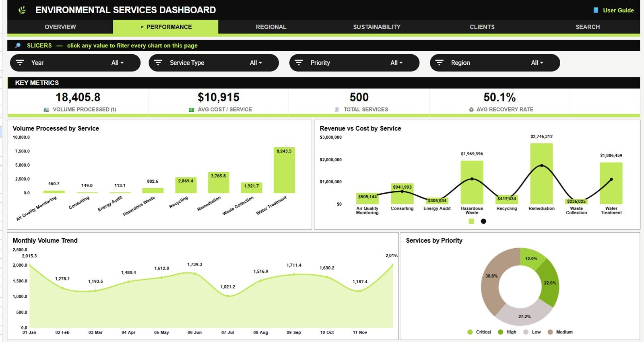
Task: Open the Priority All dropdown
Action: point(396,63)
